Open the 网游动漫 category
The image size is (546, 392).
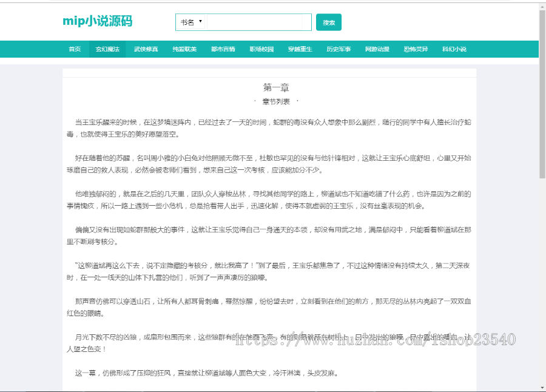[377, 49]
